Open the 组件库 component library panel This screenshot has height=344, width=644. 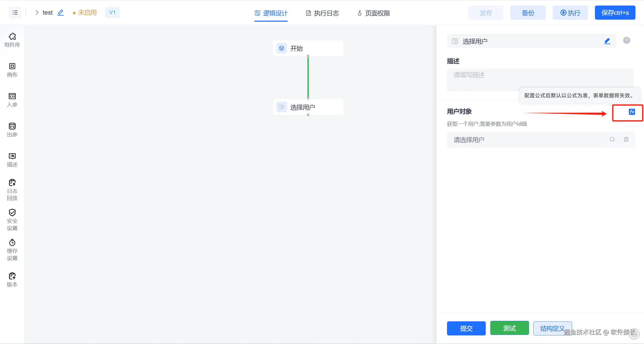tap(12, 40)
